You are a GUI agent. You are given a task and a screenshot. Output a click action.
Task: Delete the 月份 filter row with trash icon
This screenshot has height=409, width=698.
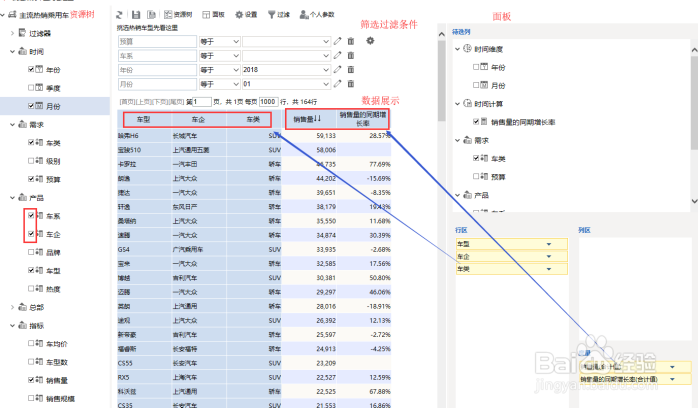pyautogui.click(x=351, y=84)
